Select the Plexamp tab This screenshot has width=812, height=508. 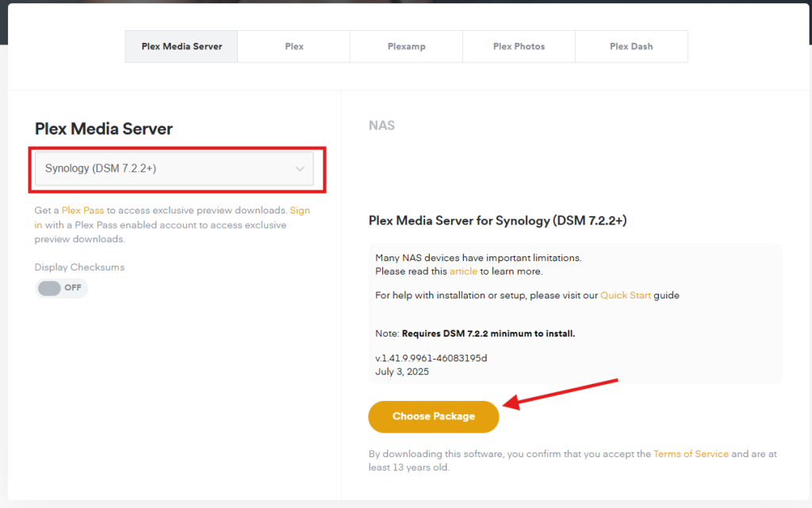(407, 47)
